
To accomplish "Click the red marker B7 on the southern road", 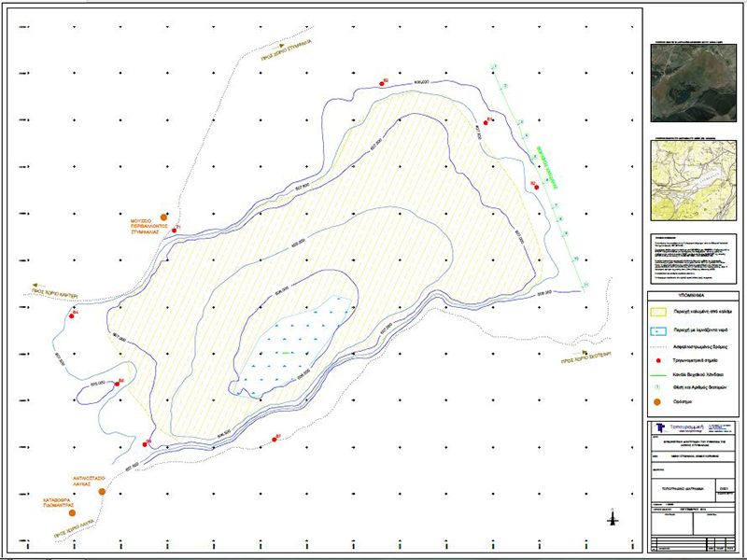I will pyautogui.click(x=274, y=439).
